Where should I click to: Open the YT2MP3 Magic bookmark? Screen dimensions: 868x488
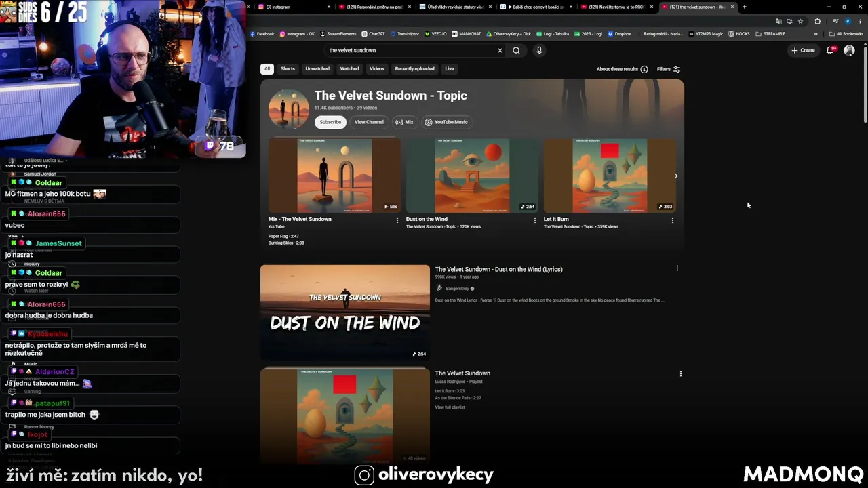(706, 34)
